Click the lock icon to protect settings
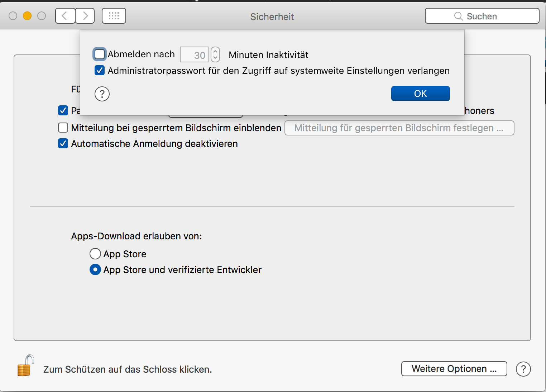This screenshot has width=546, height=392. point(25,366)
